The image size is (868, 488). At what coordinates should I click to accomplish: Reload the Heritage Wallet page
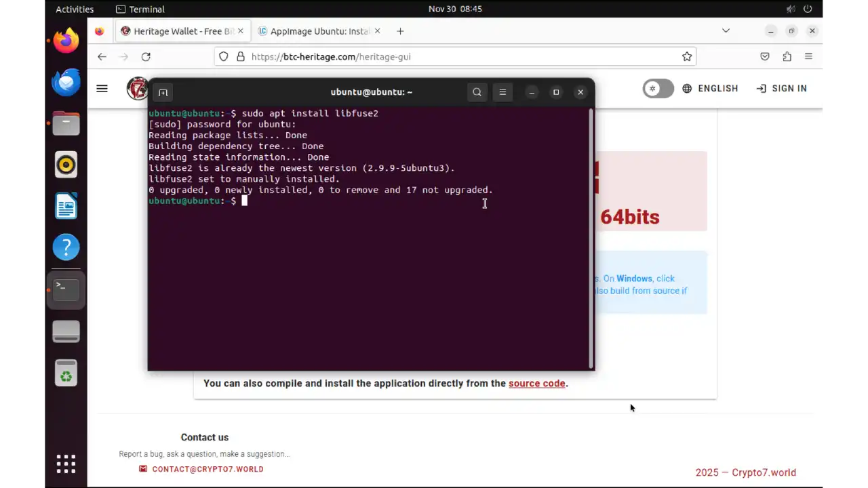[x=145, y=56]
